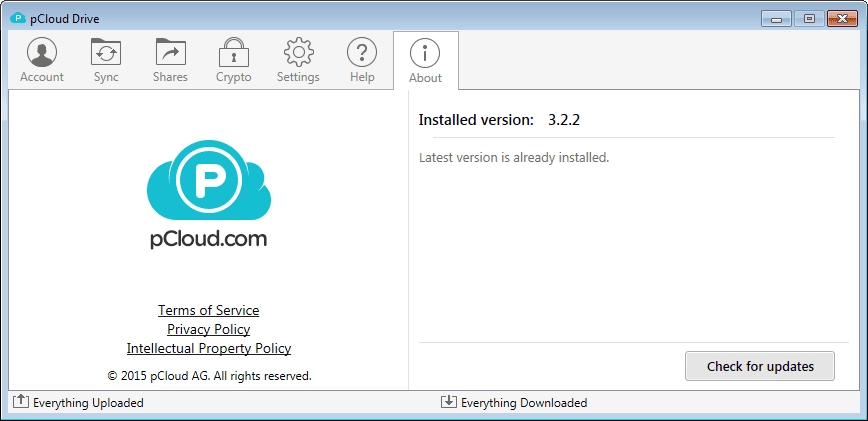Click the pCloud Drive title bar icon

click(x=18, y=19)
